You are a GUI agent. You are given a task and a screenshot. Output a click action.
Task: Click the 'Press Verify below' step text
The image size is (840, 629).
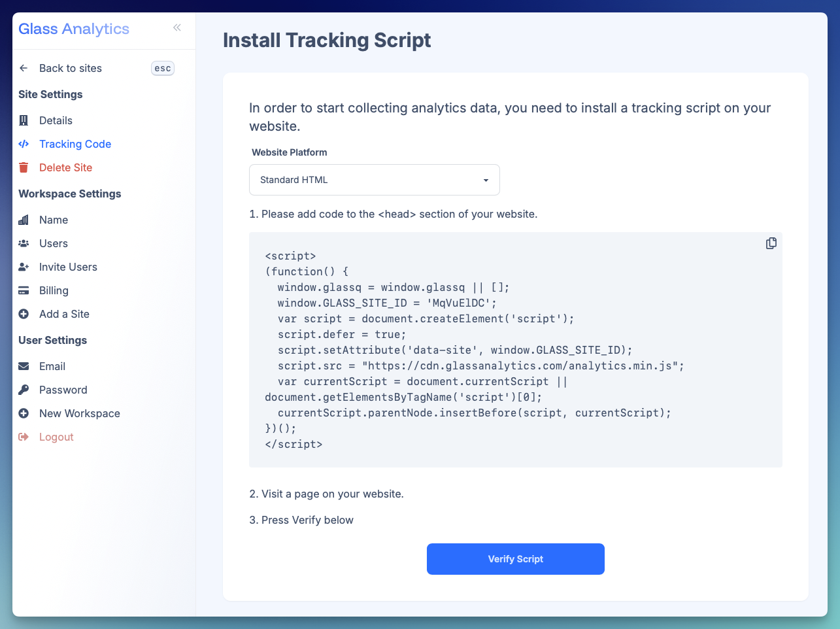[x=301, y=520]
